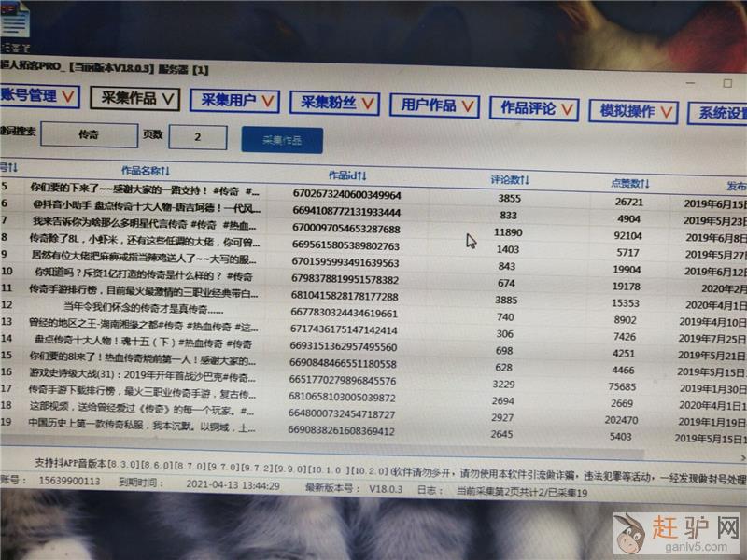Click the keyword search field containing 传奇
Image resolution: width=747 pixels, height=560 pixels.
[88, 135]
